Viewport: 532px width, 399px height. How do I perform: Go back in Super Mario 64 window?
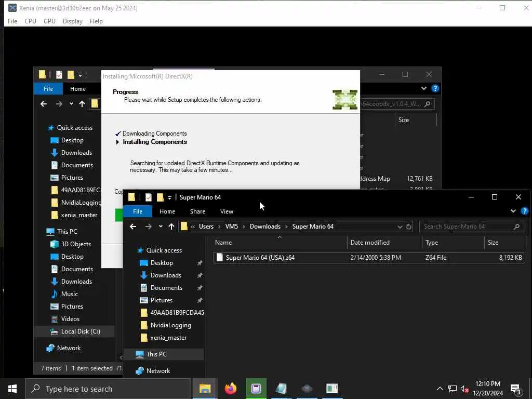pos(133,227)
